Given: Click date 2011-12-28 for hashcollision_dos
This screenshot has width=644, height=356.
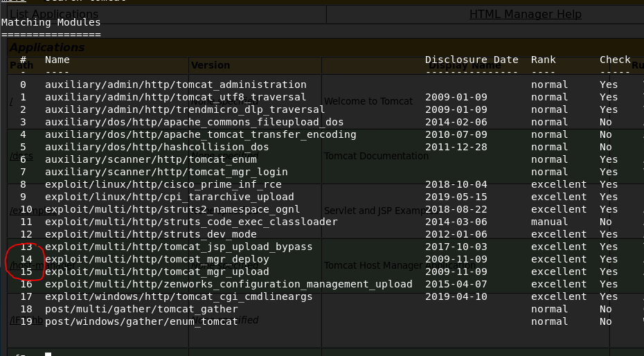Looking at the screenshot, I should 456,147.
